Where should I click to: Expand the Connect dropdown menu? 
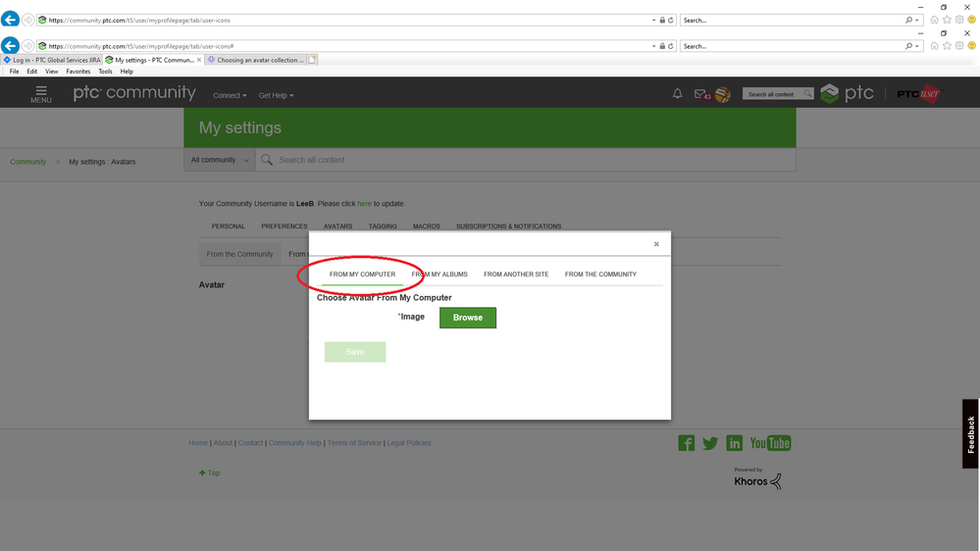(230, 95)
